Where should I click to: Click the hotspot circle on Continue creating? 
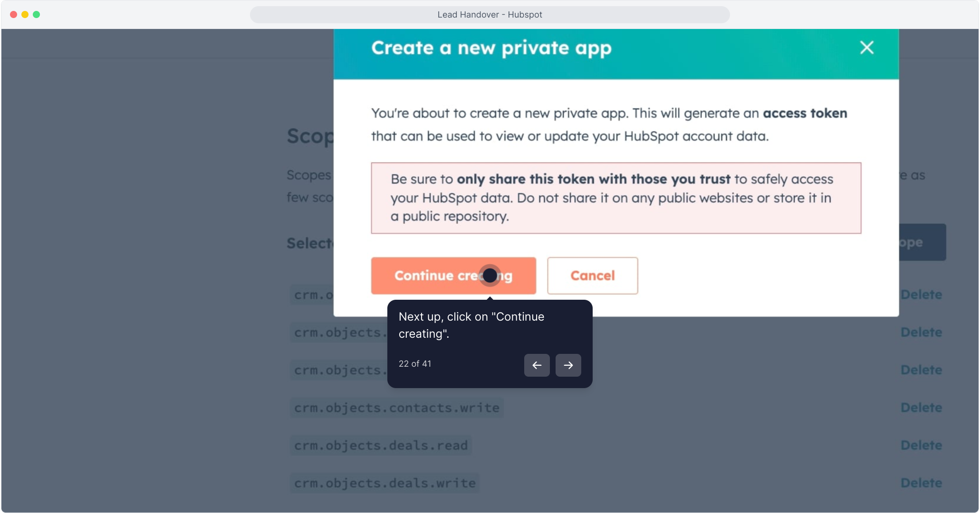490,275
